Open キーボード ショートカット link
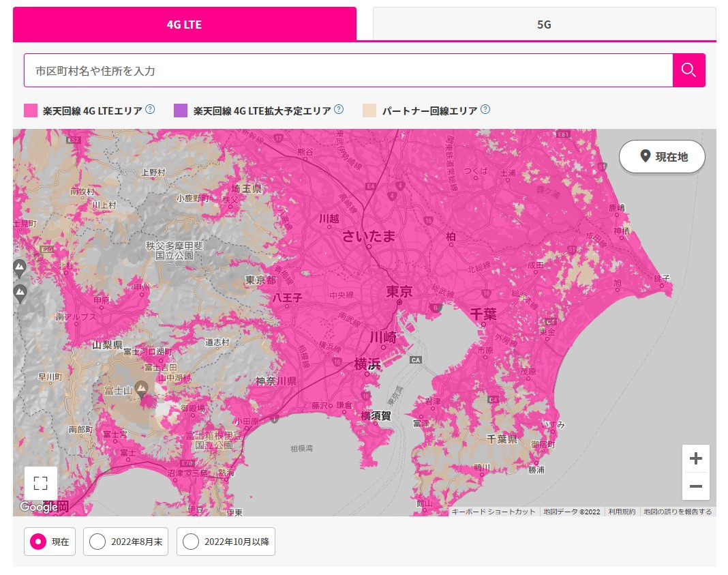The image size is (728, 575). click(x=493, y=512)
